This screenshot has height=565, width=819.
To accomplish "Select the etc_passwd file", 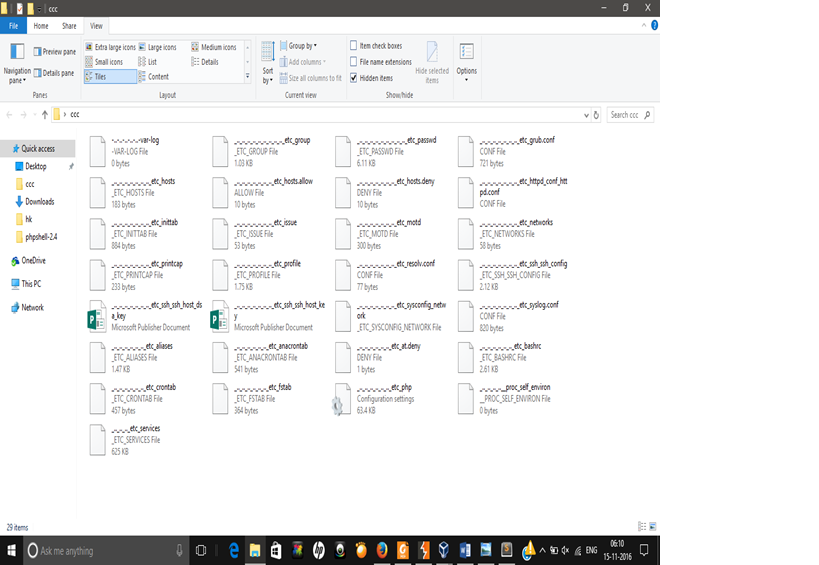I will (389, 151).
